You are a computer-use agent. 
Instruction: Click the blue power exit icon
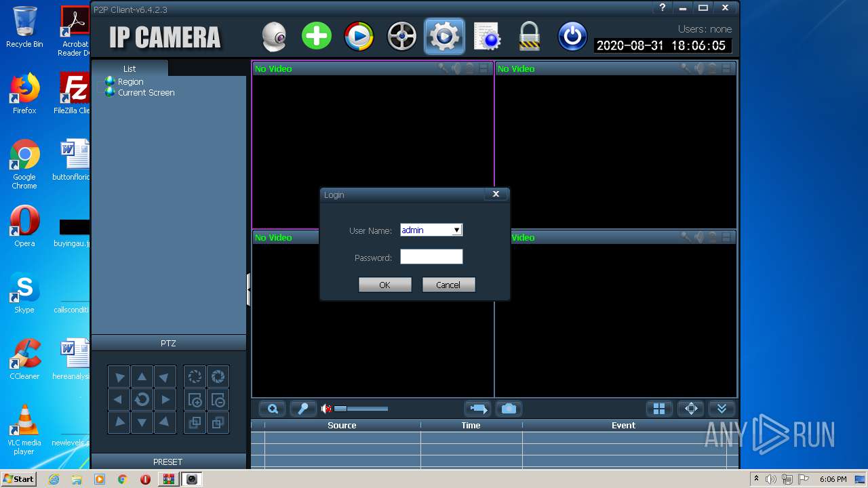point(572,37)
